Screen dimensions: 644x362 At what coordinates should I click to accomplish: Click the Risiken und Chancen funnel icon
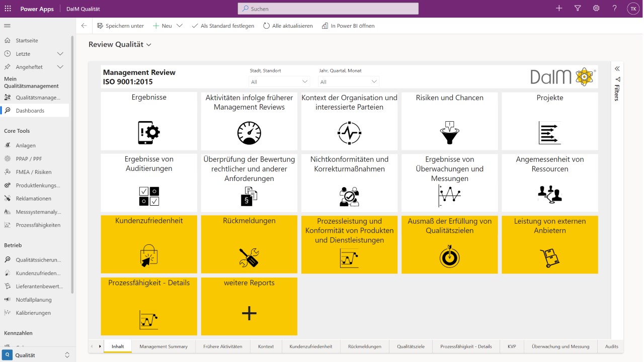449,133
